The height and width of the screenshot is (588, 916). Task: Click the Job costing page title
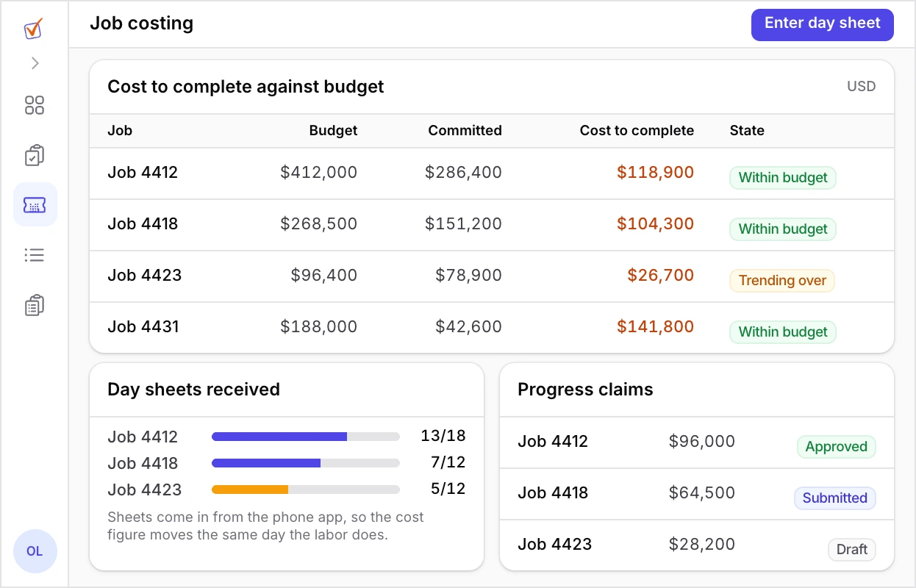142,24
